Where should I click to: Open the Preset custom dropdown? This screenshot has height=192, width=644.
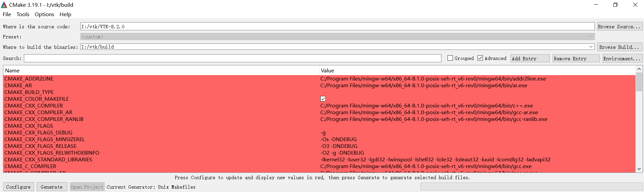tap(337, 37)
